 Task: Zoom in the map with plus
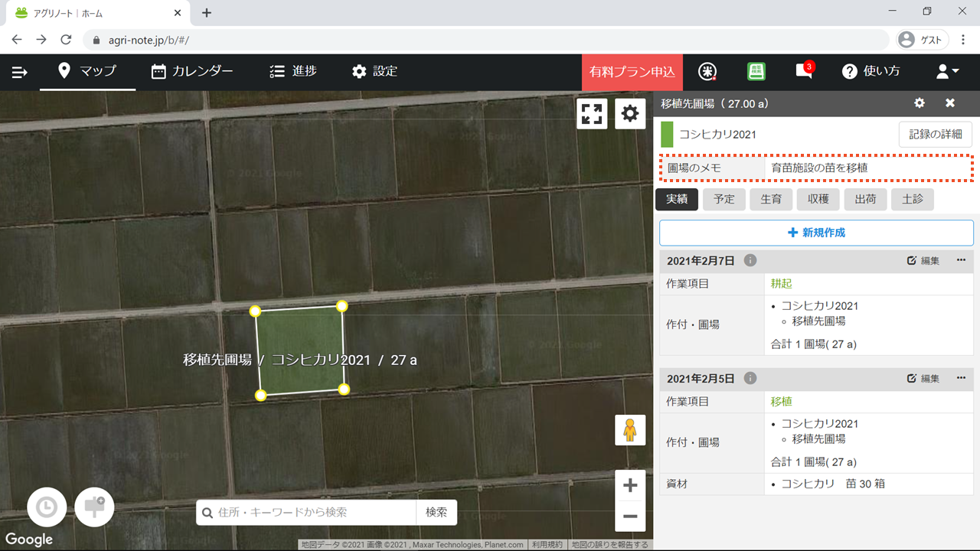click(630, 485)
